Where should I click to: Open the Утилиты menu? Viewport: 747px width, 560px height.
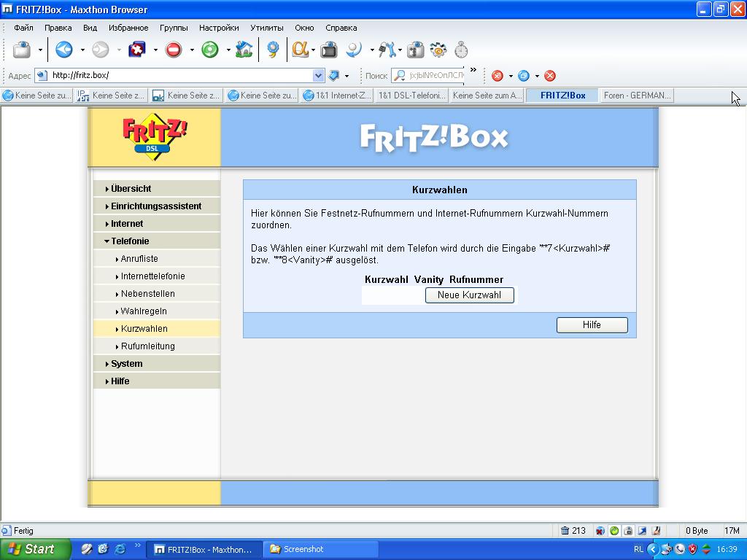267,28
